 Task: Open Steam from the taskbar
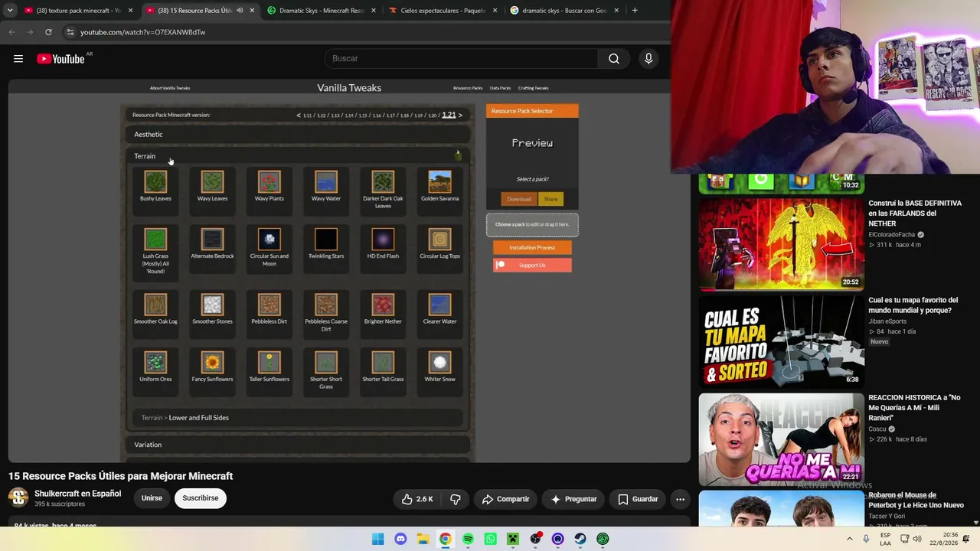click(x=580, y=539)
